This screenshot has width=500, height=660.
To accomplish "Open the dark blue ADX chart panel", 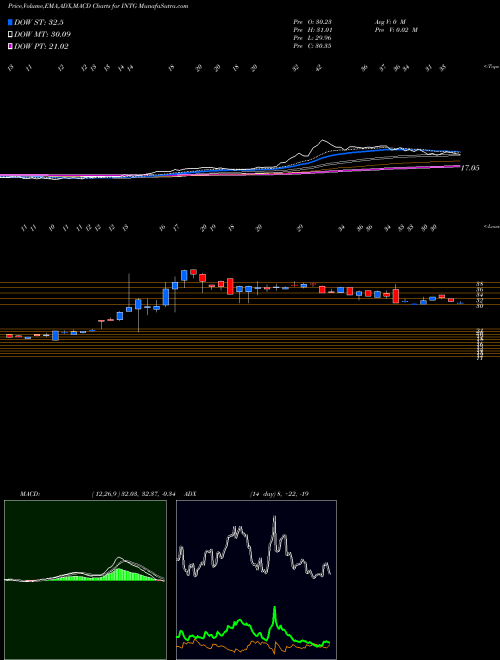I will pyautogui.click(x=256, y=580).
